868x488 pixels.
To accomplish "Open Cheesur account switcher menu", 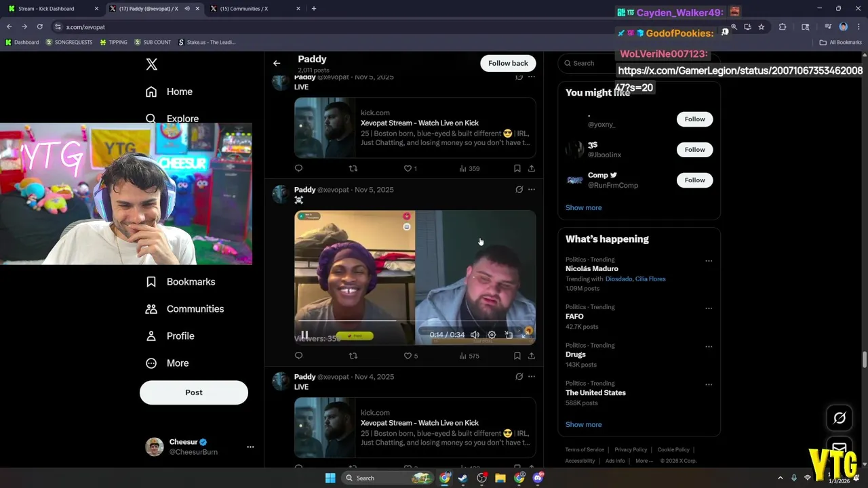I will tap(199, 447).
